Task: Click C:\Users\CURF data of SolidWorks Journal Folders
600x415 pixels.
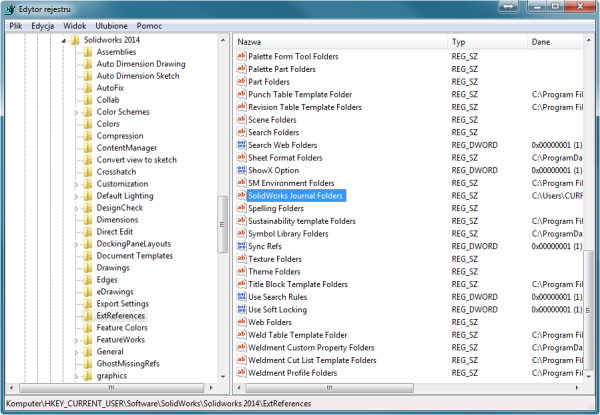Action: pyautogui.click(x=557, y=195)
